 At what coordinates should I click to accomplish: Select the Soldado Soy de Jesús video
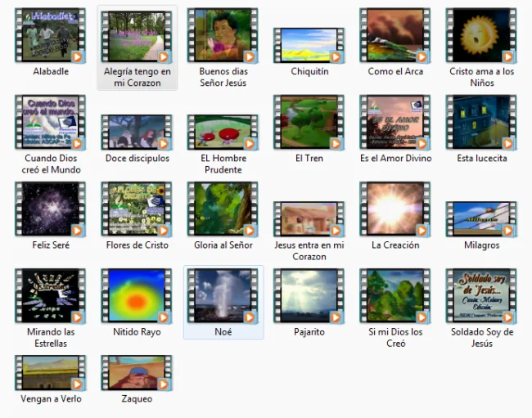481,296
